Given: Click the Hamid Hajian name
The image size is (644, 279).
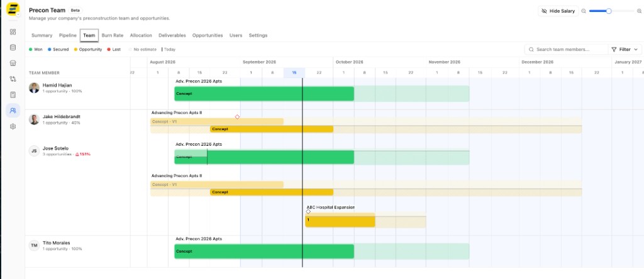Looking at the screenshot, I should point(57,85).
